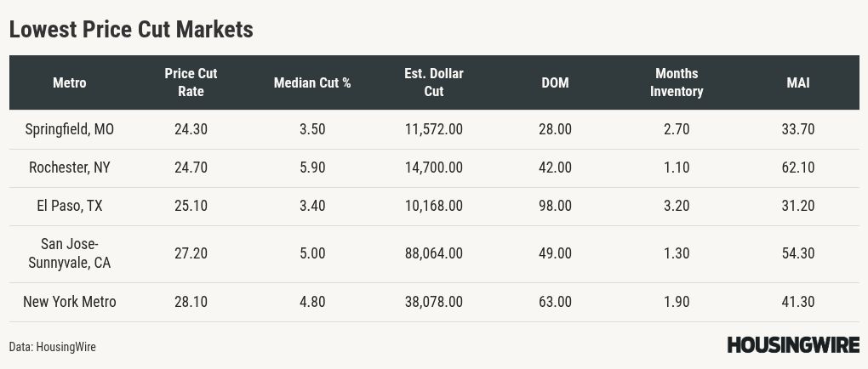Viewport: 868px width, 369px height.
Task: Select the Est. Dollar Cut header
Action: pyautogui.click(x=434, y=82)
